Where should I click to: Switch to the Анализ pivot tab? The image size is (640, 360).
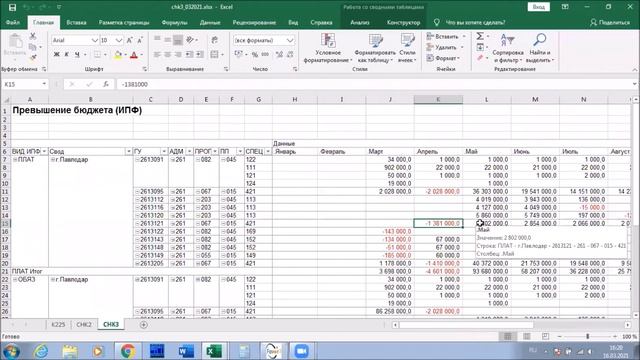360,22
